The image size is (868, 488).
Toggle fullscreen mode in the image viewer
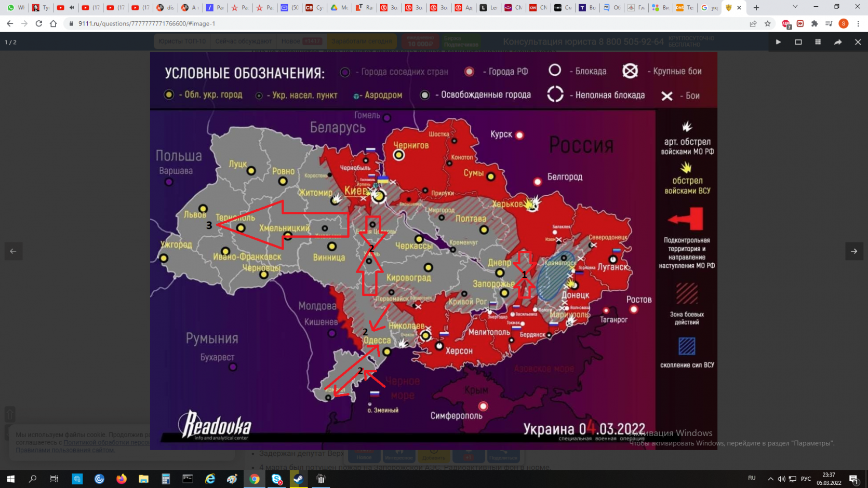[798, 42]
